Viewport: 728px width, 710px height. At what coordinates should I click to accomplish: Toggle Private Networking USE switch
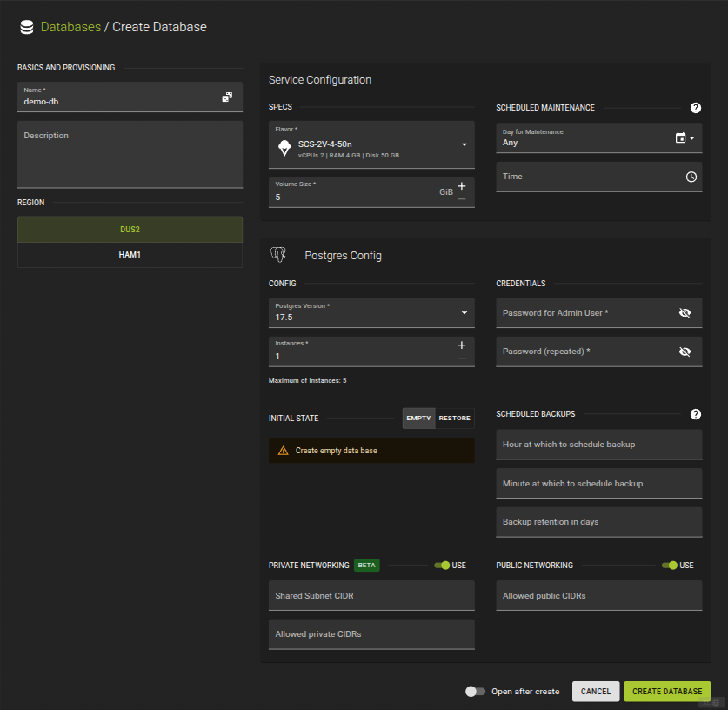[442, 565]
